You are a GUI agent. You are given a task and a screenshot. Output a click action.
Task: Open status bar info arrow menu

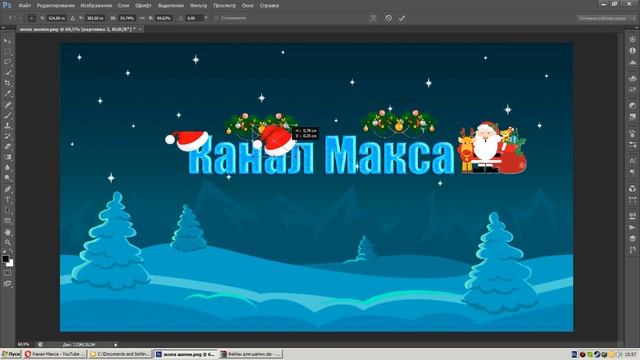click(x=116, y=344)
